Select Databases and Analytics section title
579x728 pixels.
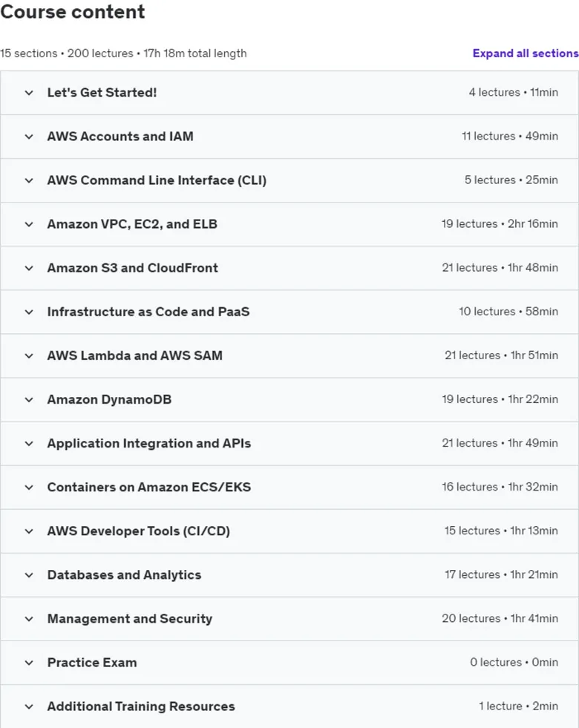click(125, 575)
